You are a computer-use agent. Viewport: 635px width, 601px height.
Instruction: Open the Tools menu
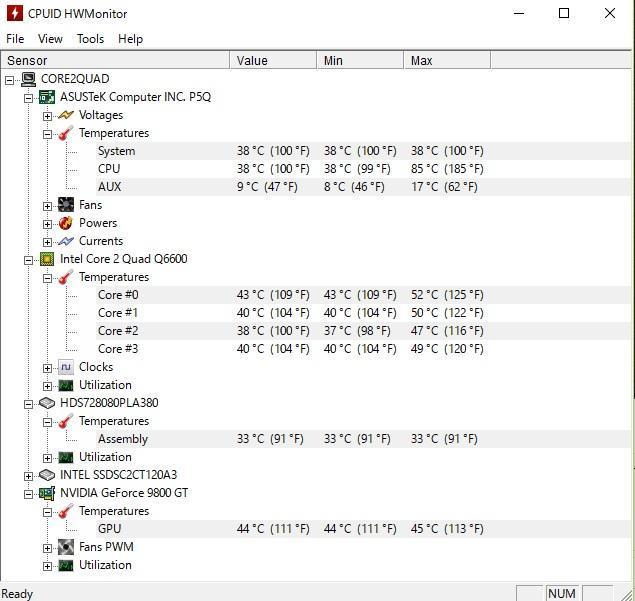click(x=90, y=39)
